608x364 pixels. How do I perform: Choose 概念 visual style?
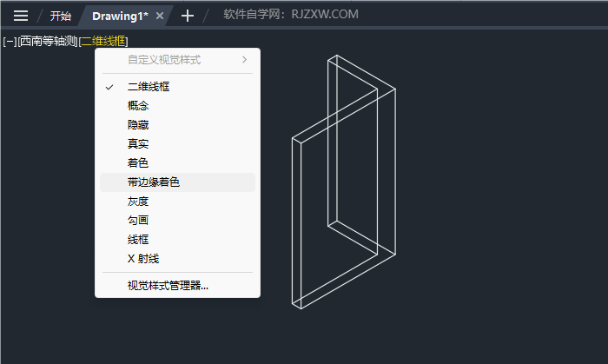pyautogui.click(x=177, y=106)
